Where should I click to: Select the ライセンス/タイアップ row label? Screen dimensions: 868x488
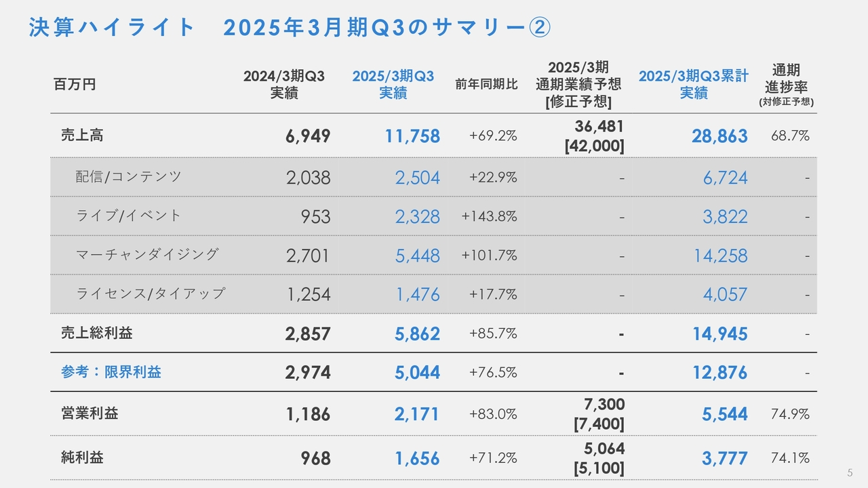coord(150,293)
